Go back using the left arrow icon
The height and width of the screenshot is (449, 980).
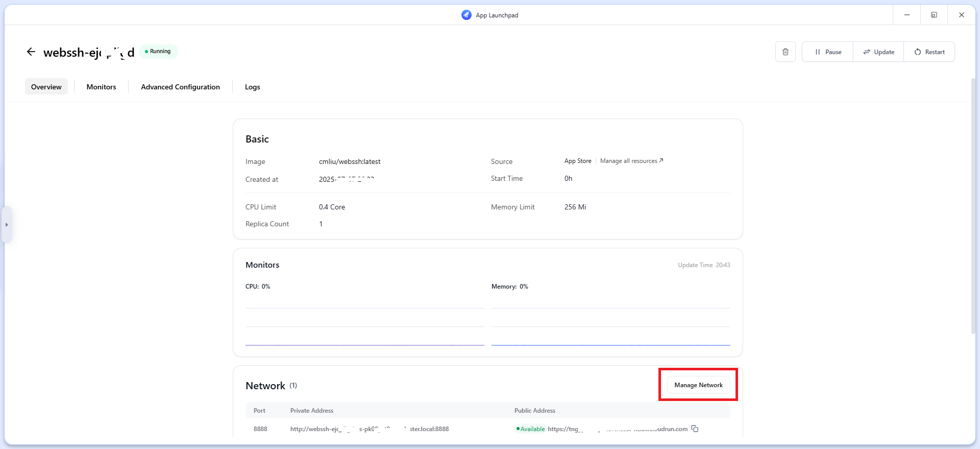point(31,52)
